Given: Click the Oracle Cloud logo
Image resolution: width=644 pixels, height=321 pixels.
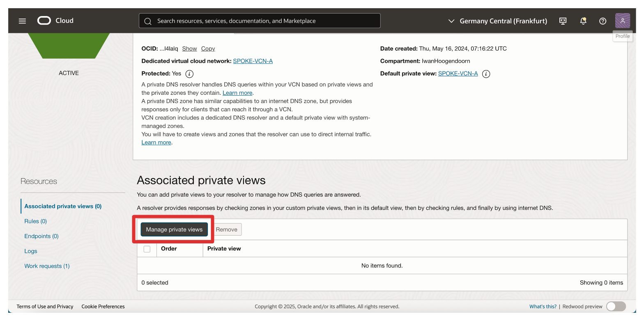Looking at the screenshot, I should click(x=55, y=21).
